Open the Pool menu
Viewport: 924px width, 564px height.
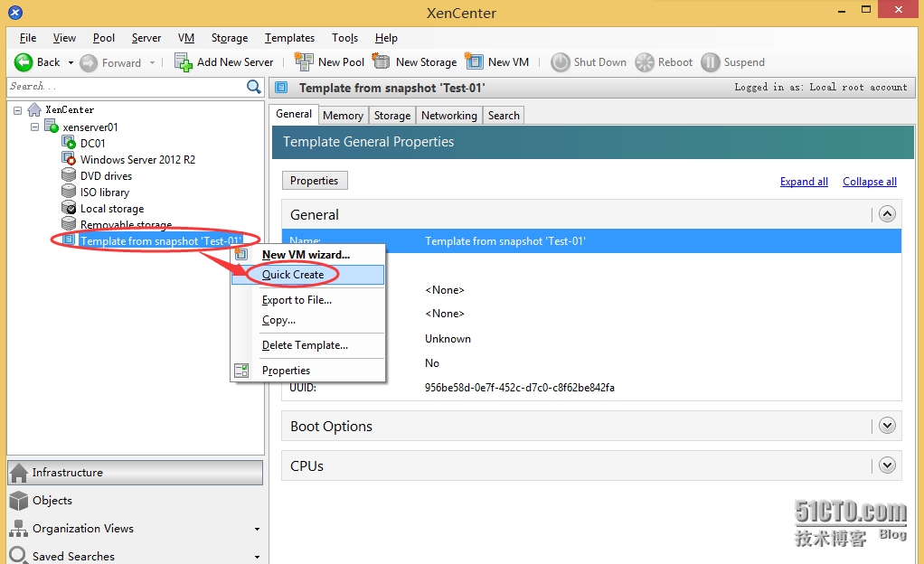(x=104, y=38)
